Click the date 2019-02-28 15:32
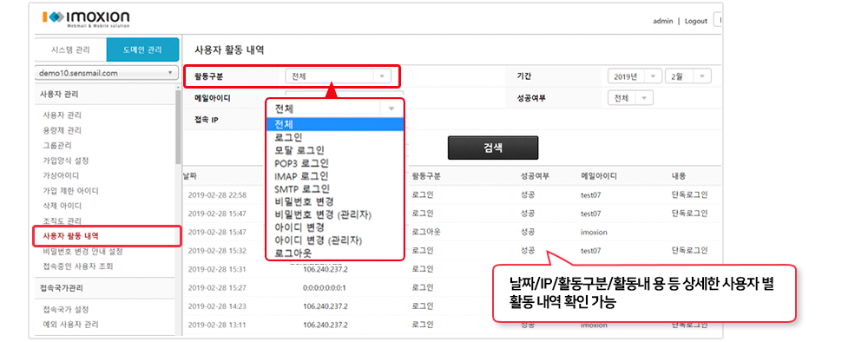The image size is (868, 342). click(x=217, y=251)
